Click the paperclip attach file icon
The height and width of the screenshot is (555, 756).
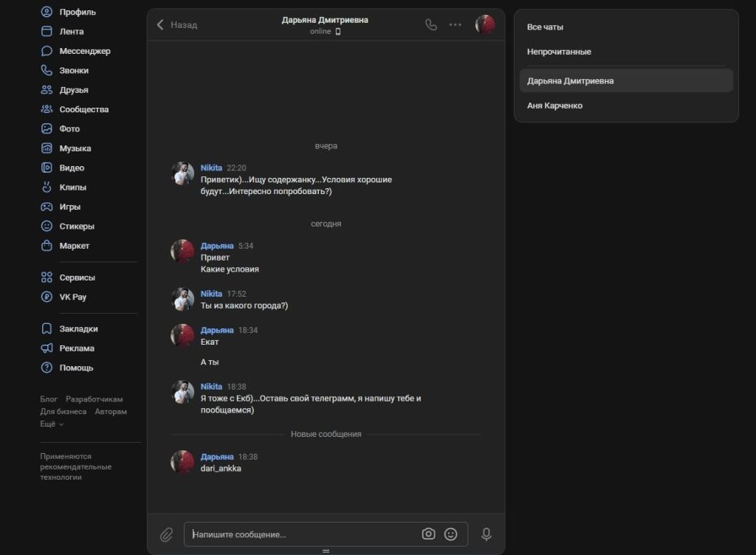click(x=167, y=534)
